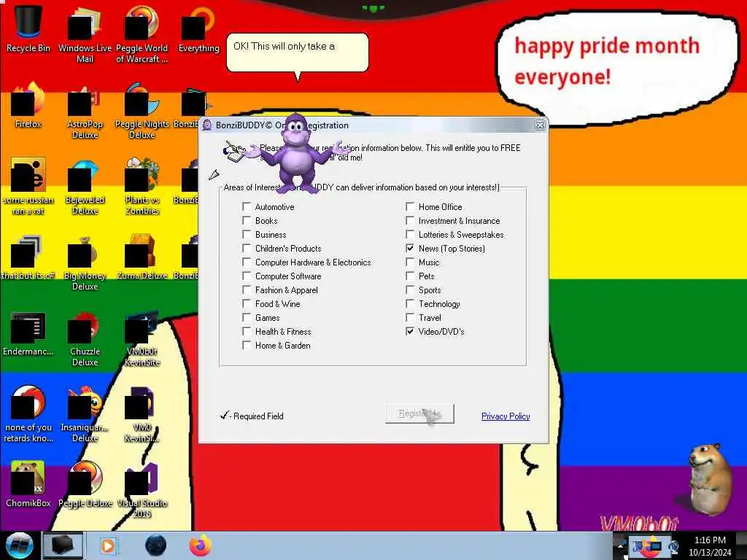
Task: Check the Home & Garden box
Action: coord(247,345)
